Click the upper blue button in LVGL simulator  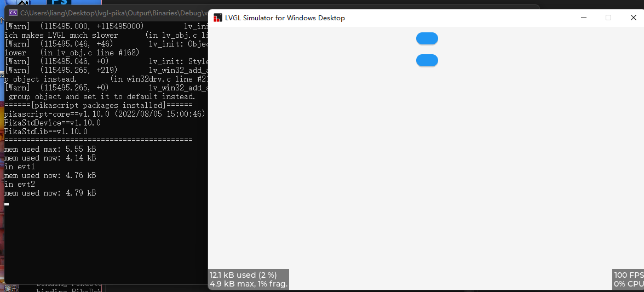point(427,38)
